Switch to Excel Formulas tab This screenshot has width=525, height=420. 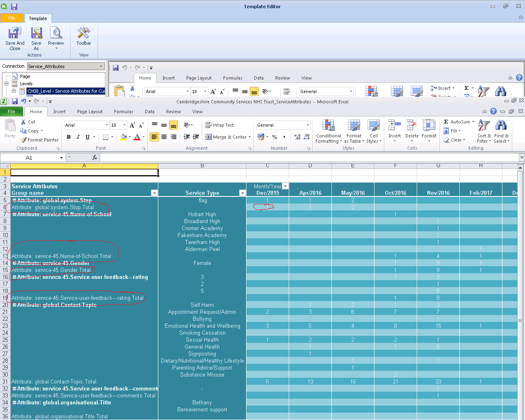coord(123,112)
